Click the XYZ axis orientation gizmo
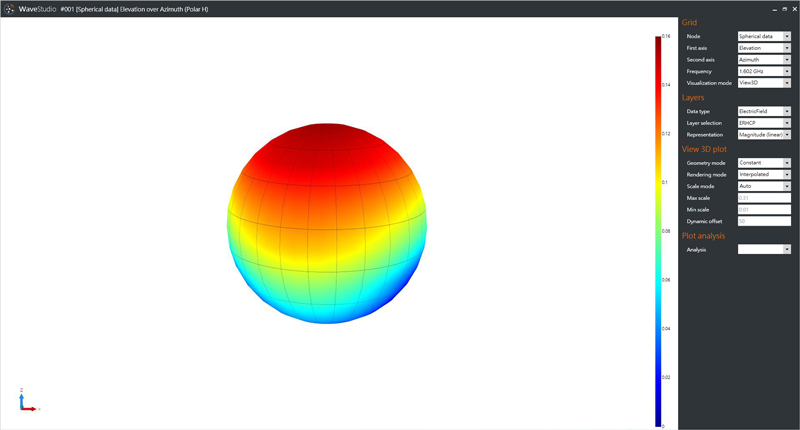The height and width of the screenshot is (430, 800). (27, 401)
